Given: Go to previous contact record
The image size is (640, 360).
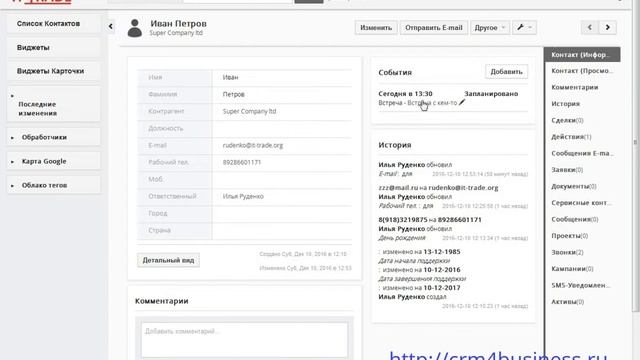Looking at the screenshot, I should (590, 27).
